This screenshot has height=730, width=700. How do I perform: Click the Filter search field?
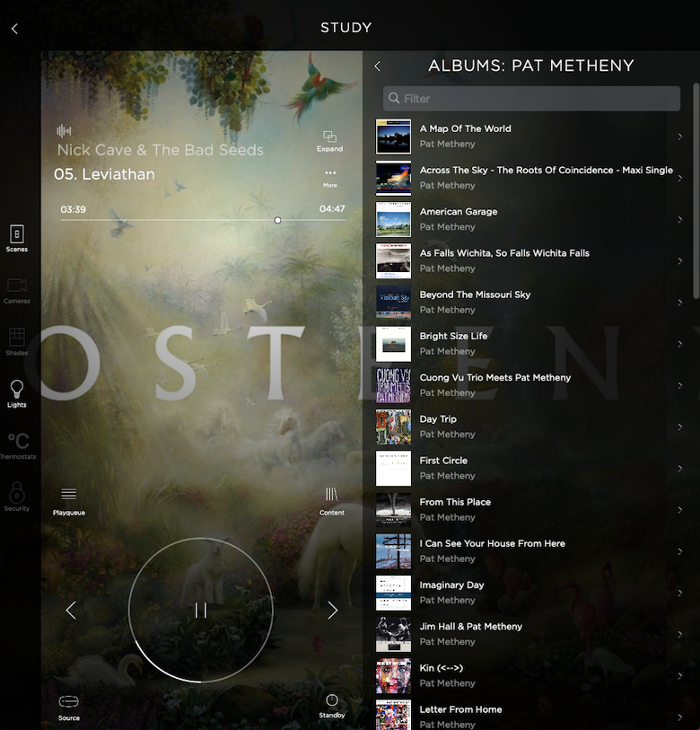tap(531, 99)
